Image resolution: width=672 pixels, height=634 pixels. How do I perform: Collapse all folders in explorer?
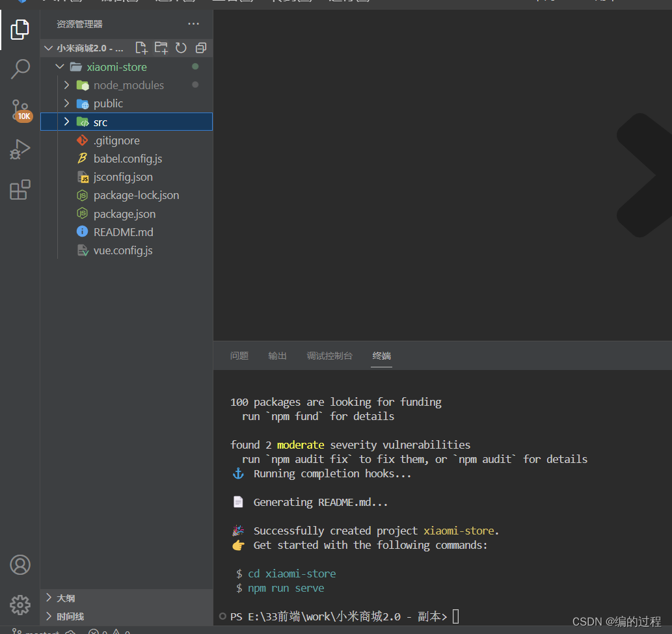coord(200,48)
